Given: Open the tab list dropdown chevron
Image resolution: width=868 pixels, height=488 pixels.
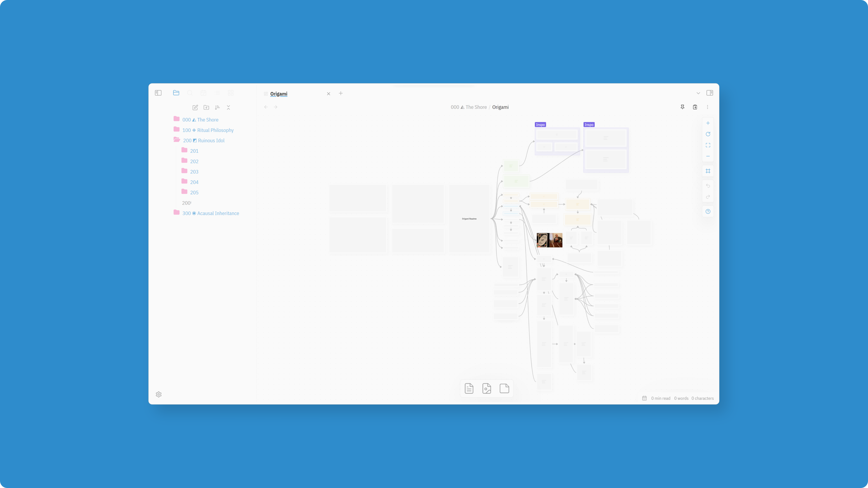Looking at the screenshot, I should [698, 93].
